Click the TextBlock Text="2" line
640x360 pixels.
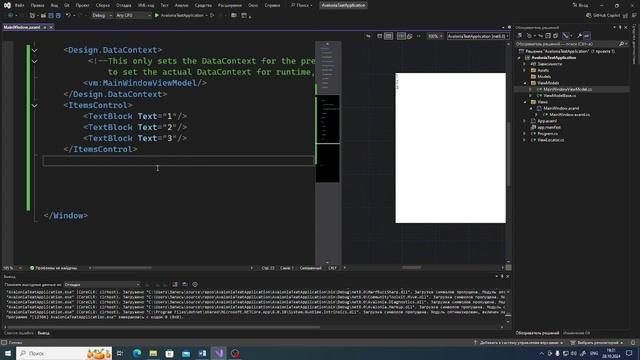click(135, 127)
